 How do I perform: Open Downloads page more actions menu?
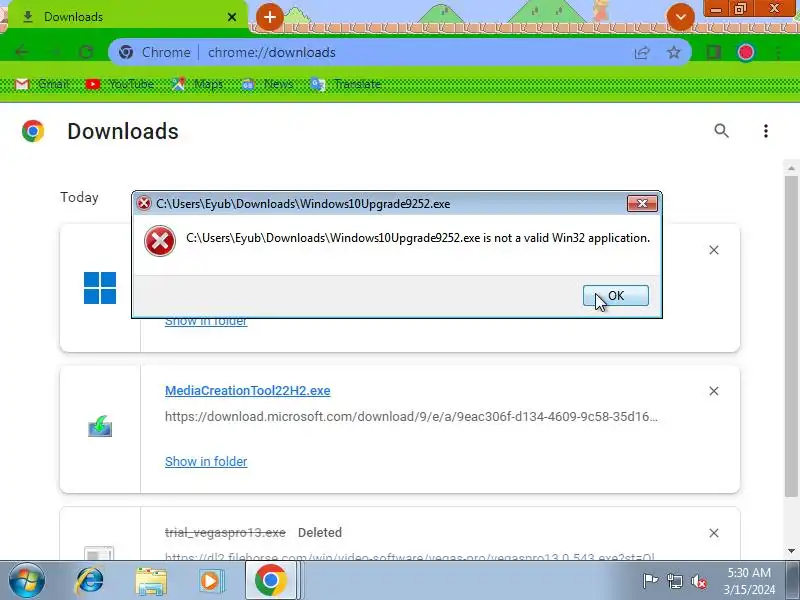(x=765, y=131)
